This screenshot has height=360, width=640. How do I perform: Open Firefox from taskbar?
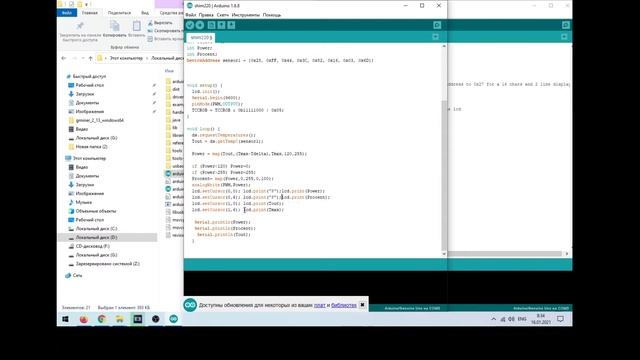pos(84,319)
